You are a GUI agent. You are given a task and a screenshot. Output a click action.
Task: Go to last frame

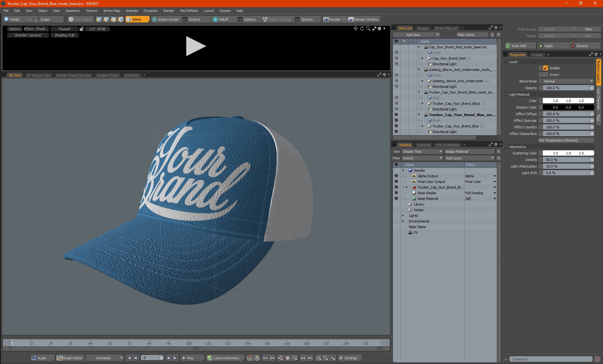[176, 358]
